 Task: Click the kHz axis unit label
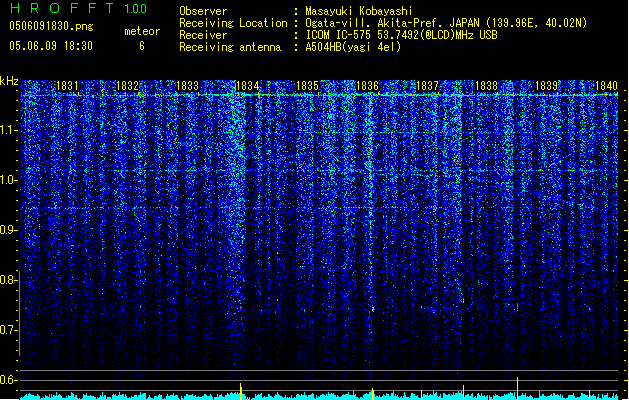[9, 81]
